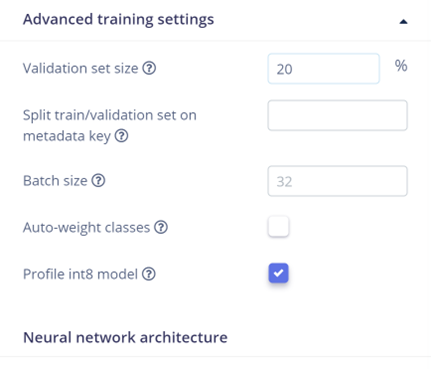Click the Batch size label text
The height and width of the screenshot is (369, 431).
(x=55, y=181)
